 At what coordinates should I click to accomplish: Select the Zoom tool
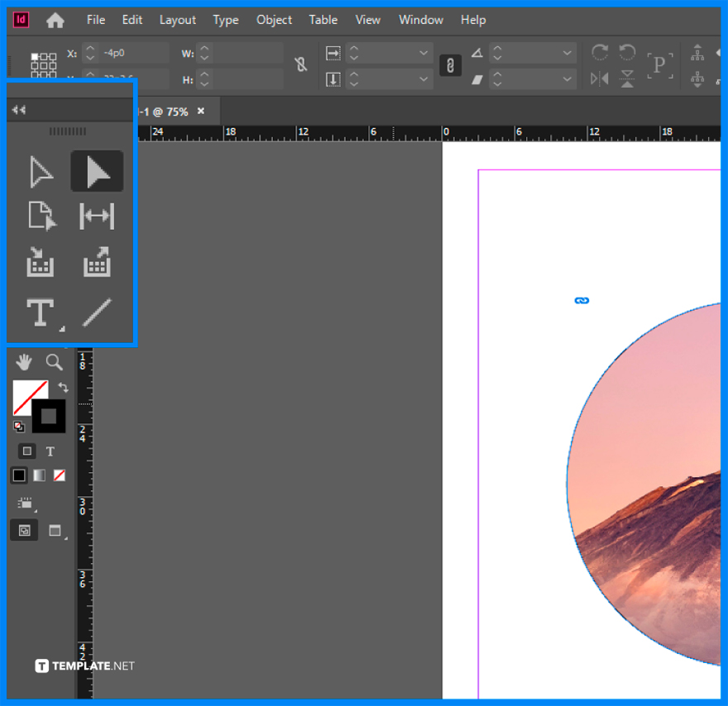pos(53,361)
